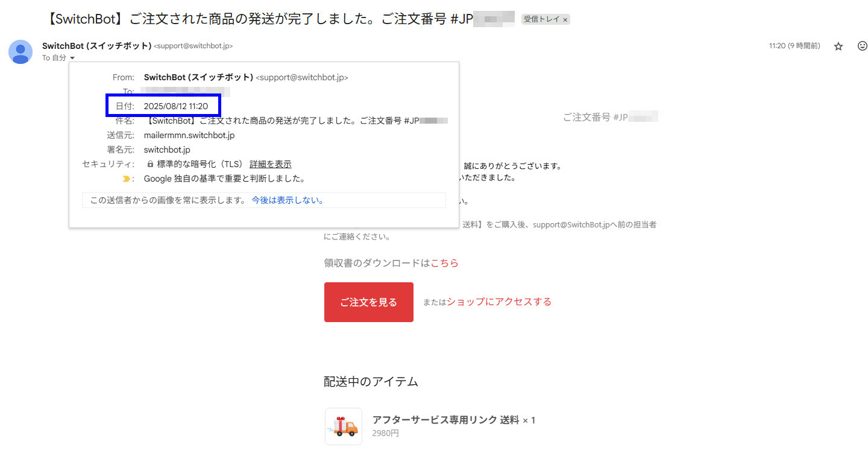Collapse the "To 自分" details arrow

click(72, 58)
